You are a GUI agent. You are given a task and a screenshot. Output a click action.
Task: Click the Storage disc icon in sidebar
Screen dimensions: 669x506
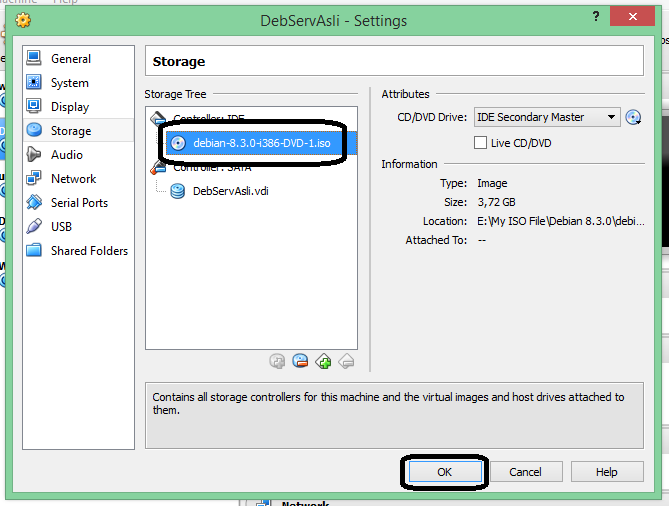point(34,130)
